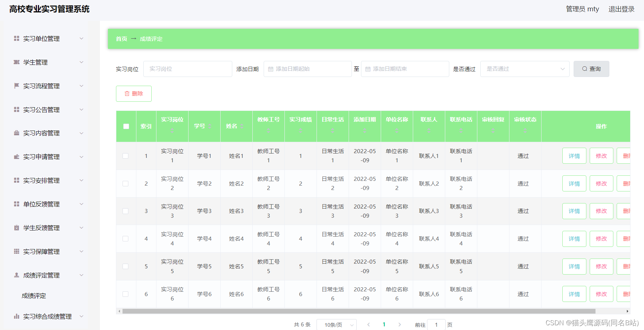Click the horizontal table scrollbar
Image resolution: width=644 pixels, height=330 pixels.
coord(359,311)
